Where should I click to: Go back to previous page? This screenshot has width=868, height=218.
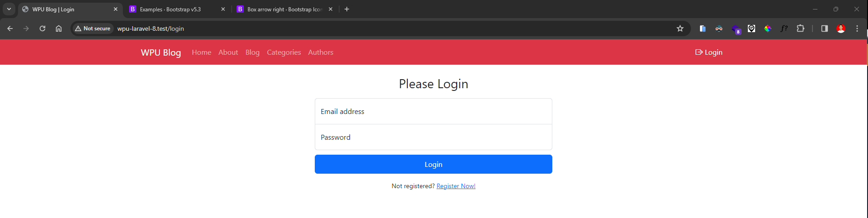pyautogui.click(x=10, y=28)
